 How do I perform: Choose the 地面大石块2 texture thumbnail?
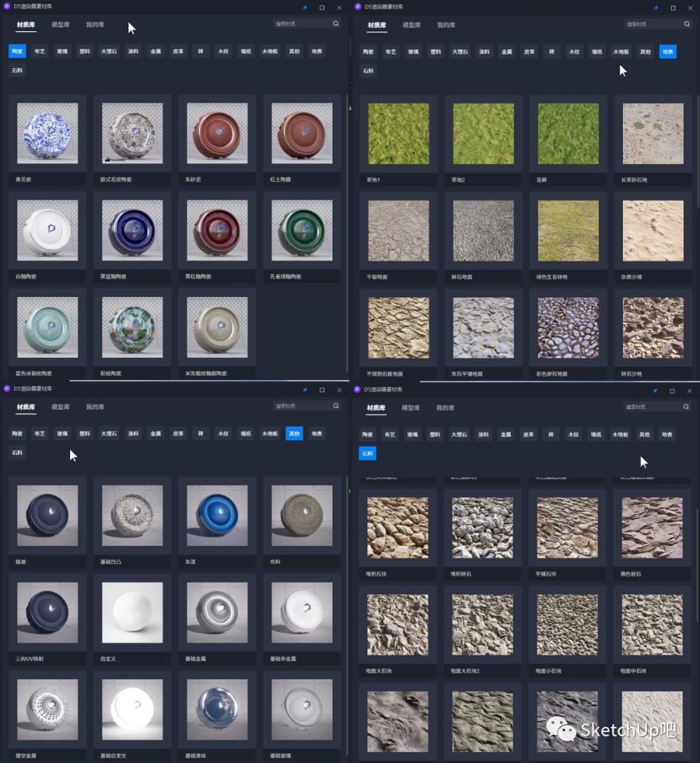pos(482,625)
